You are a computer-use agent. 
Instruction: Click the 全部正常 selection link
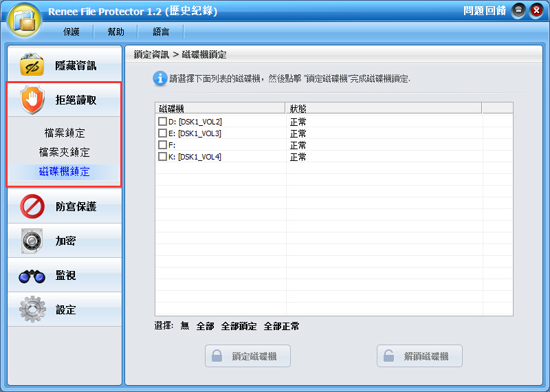coord(282,326)
